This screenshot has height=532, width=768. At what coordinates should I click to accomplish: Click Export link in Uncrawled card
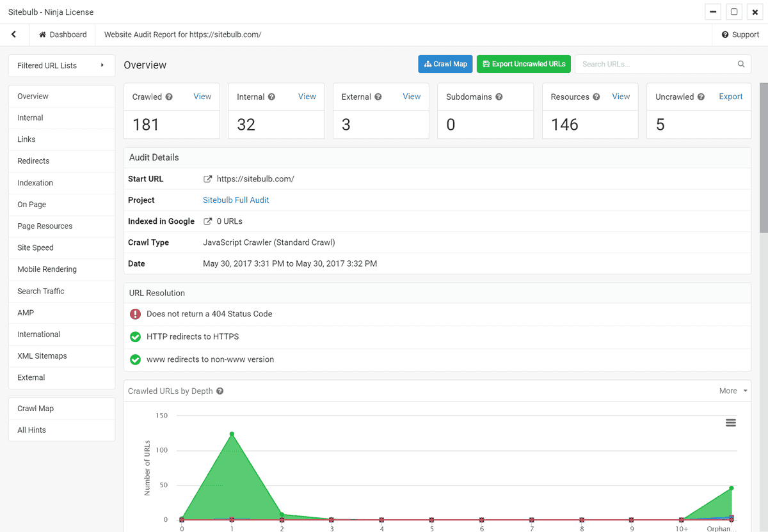[731, 97]
